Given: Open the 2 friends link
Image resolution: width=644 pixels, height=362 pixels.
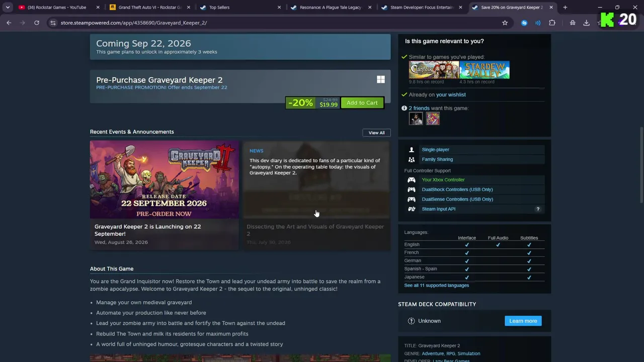Looking at the screenshot, I should point(419,108).
